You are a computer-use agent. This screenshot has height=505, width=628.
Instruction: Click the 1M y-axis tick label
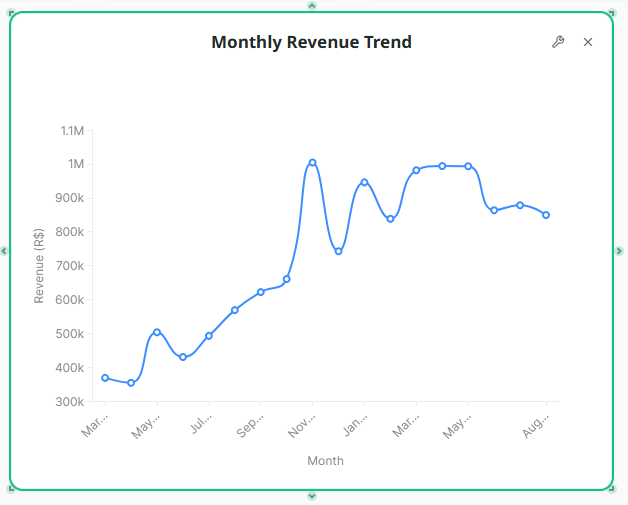[x=76, y=164]
